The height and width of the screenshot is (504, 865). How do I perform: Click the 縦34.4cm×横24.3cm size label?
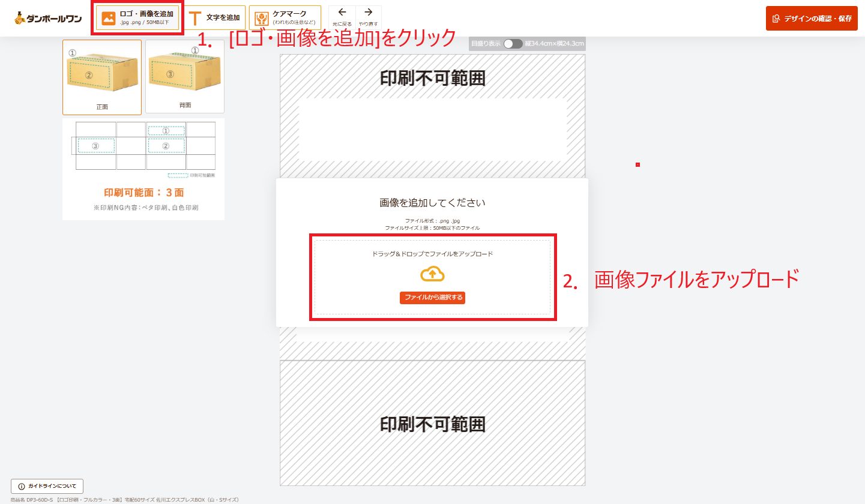pos(553,44)
